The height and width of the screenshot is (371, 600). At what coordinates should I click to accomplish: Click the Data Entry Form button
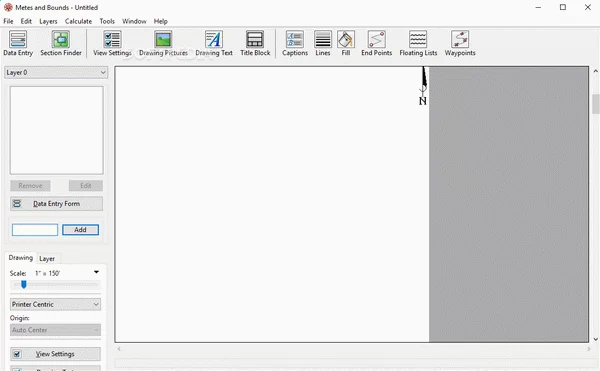[56, 204]
